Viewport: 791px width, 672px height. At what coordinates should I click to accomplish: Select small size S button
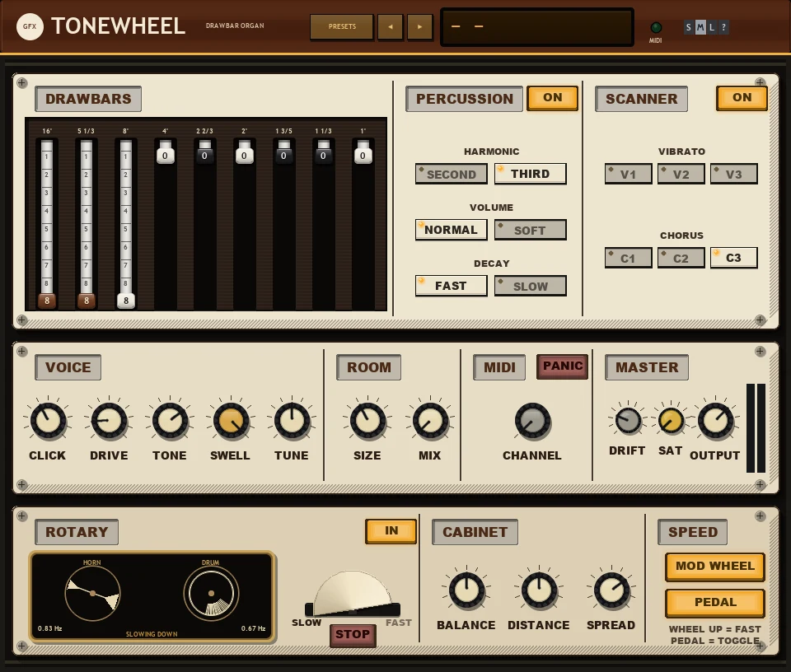coord(689,27)
